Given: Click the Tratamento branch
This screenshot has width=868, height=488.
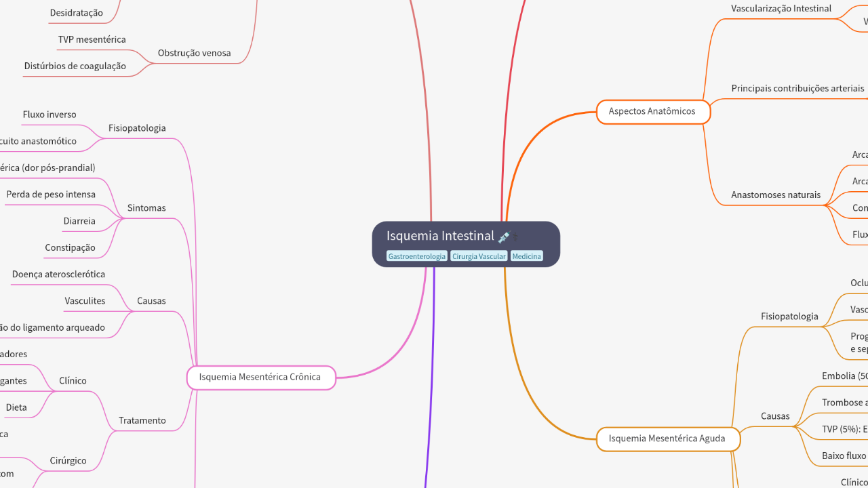Looking at the screenshot, I should tap(142, 421).
